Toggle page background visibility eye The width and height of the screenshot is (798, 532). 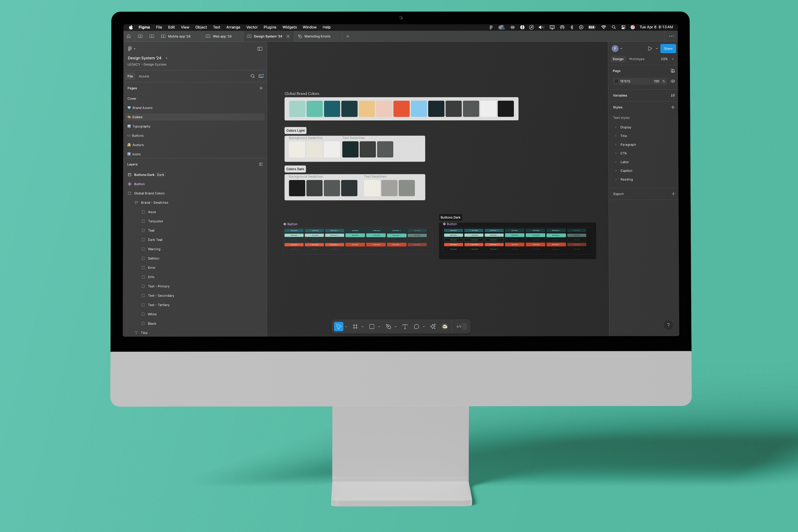click(x=673, y=81)
